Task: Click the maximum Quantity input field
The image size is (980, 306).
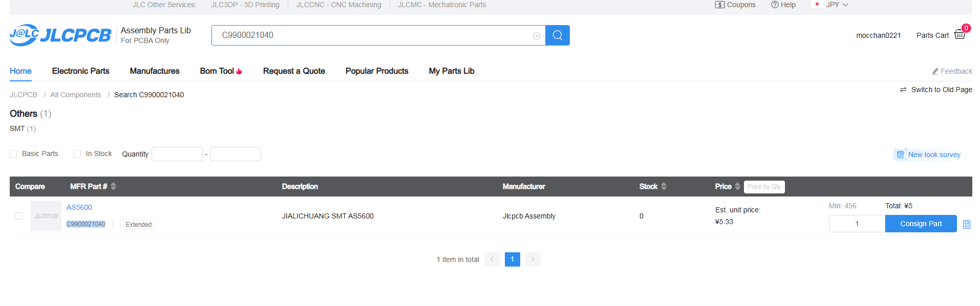Action: (236, 154)
